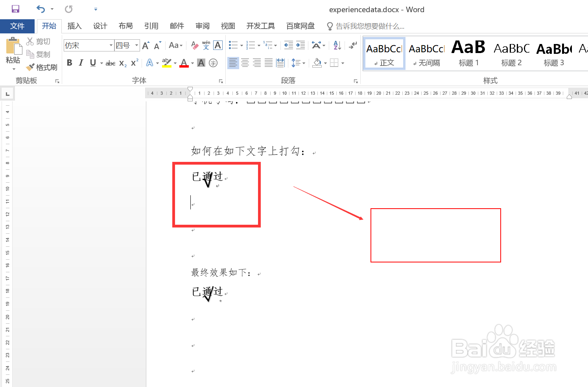Sort text with the A-Z sort icon
The image size is (588, 387).
tap(337, 46)
